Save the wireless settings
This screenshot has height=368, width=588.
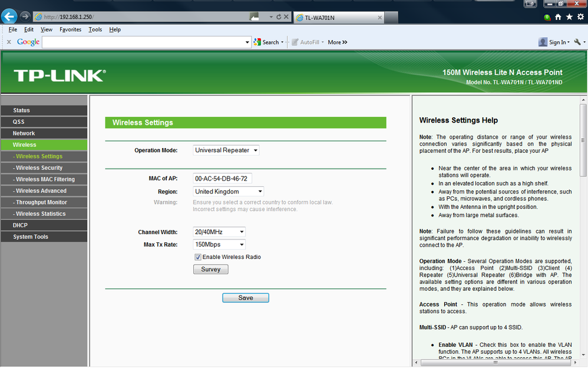246,298
